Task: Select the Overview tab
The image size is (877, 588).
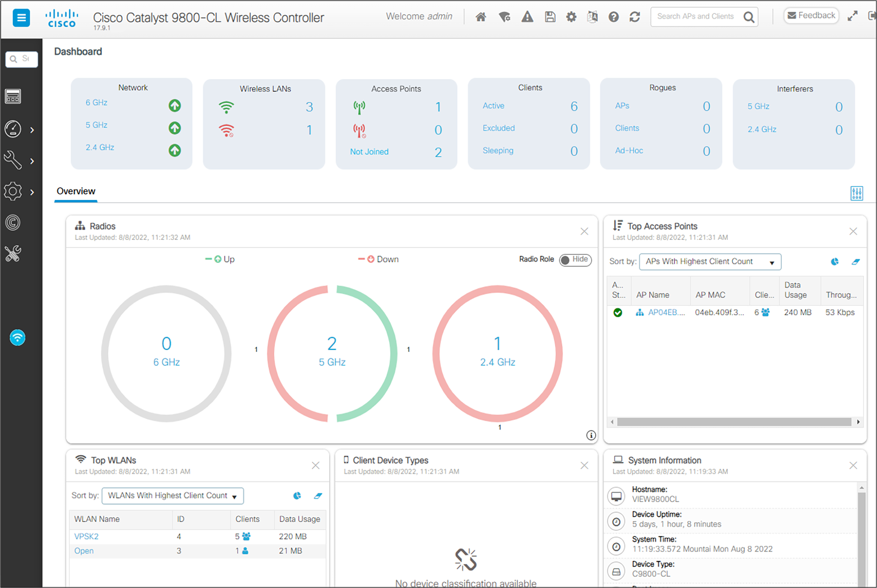Action: [76, 191]
